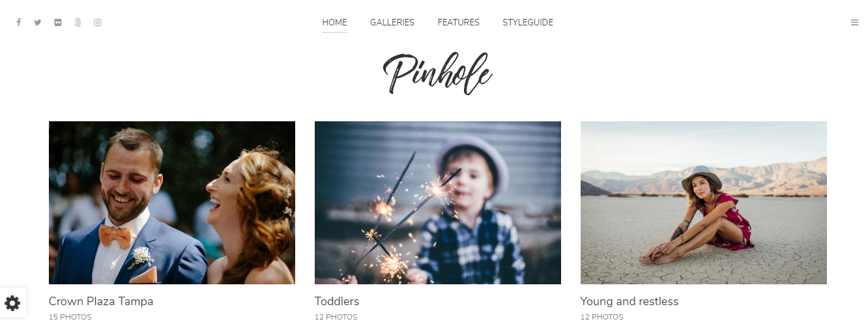The width and height of the screenshot is (868, 328).
Task: Open the Facebook social link icon
Action: tap(19, 22)
